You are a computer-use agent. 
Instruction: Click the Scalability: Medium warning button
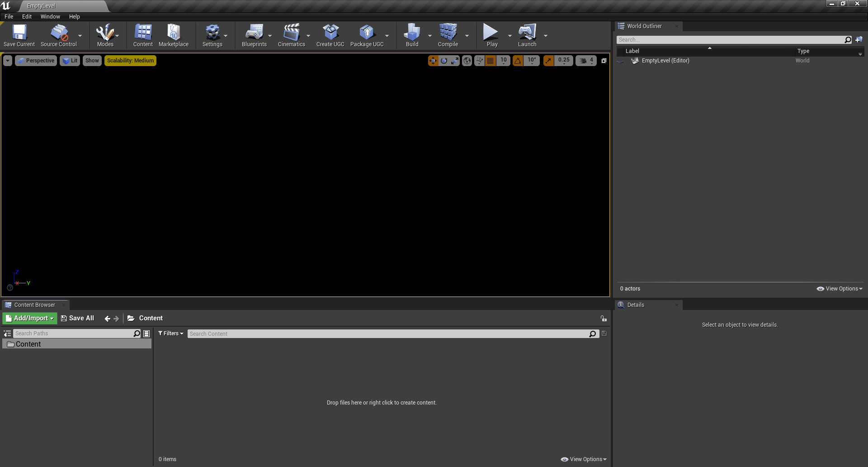click(x=130, y=61)
